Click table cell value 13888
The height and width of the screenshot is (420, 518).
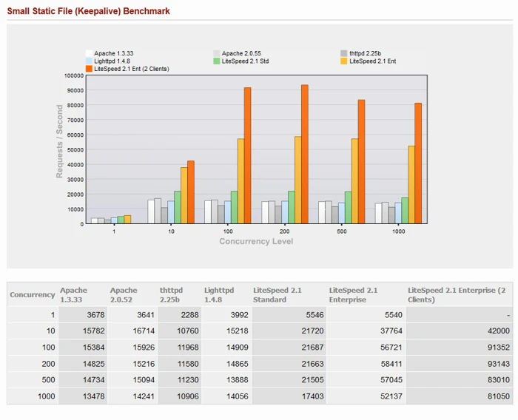tap(238, 379)
